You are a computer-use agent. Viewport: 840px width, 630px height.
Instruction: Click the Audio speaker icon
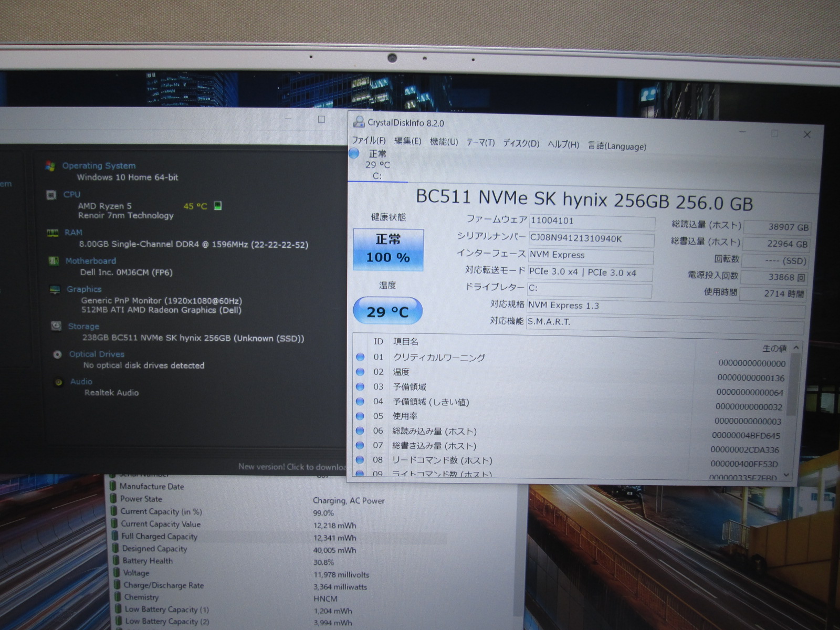[x=58, y=382]
